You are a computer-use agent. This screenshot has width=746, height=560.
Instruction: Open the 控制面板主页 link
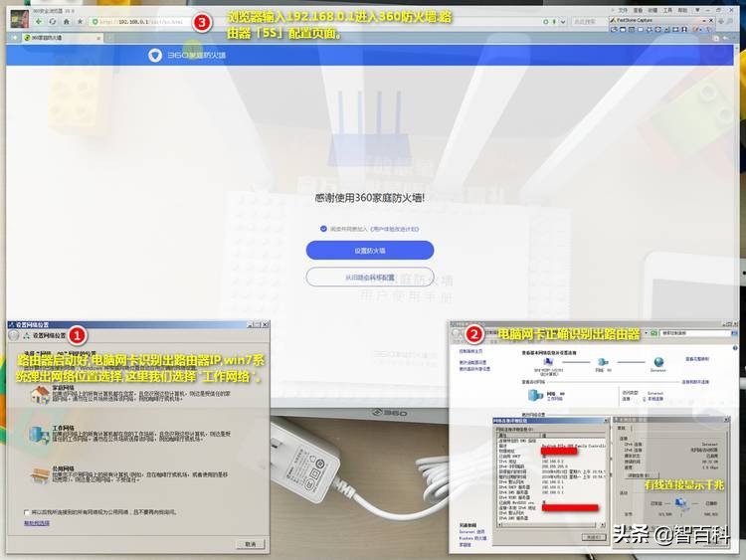tap(470, 351)
